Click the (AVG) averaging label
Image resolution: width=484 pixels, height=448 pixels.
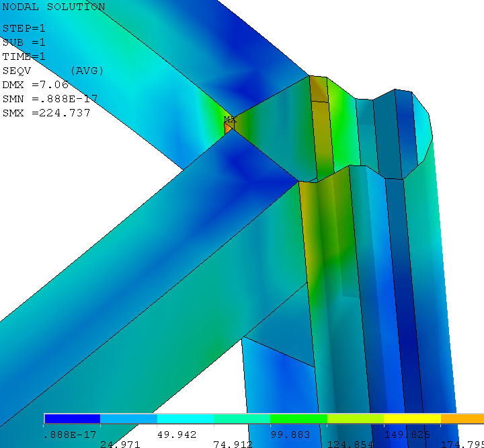(87, 71)
